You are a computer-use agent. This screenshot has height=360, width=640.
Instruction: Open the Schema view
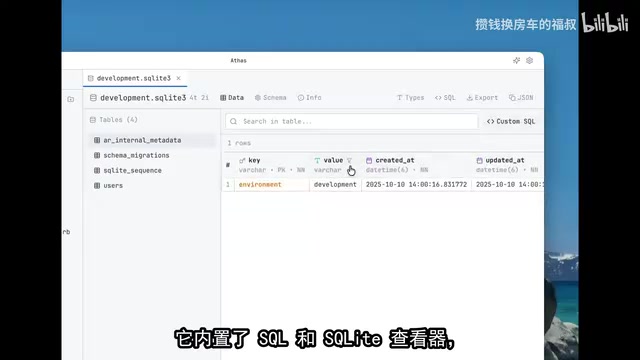[x=271, y=98]
